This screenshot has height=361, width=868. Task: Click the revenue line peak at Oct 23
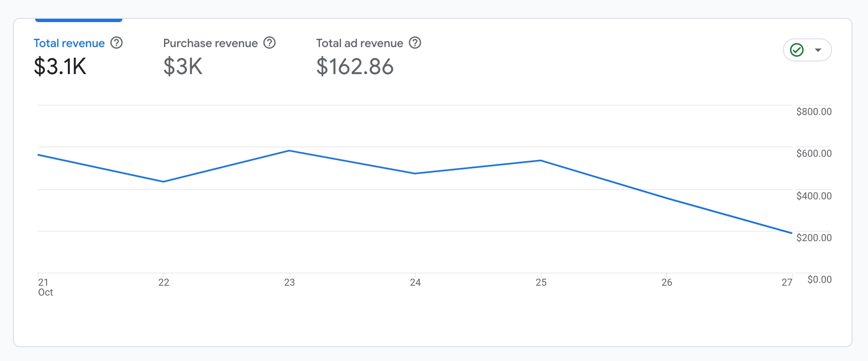[289, 151]
